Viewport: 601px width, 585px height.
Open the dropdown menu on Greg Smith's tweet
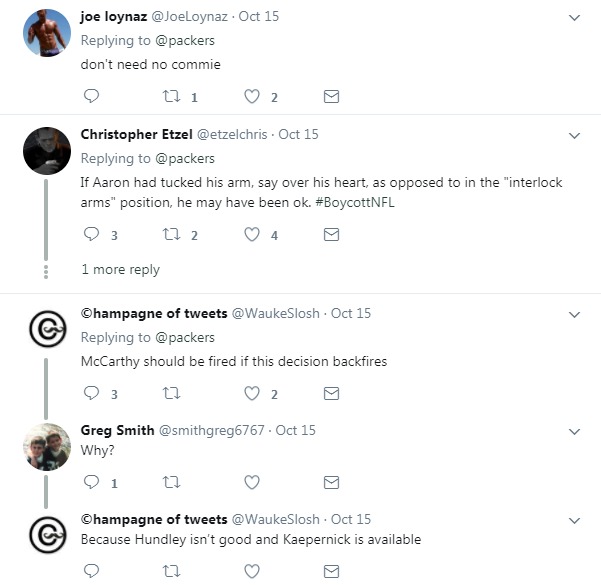[x=574, y=431]
